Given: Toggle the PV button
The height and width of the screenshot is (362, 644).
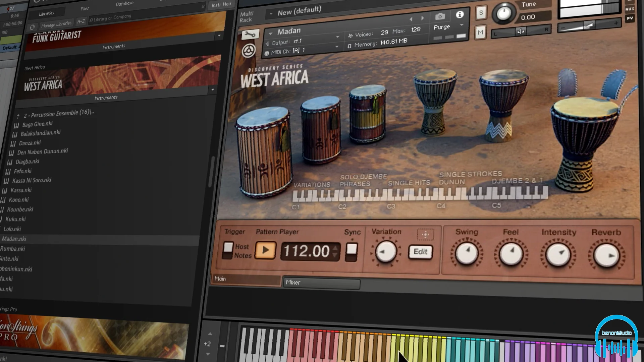Looking at the screenshot, I should click(x=630, y=18).
